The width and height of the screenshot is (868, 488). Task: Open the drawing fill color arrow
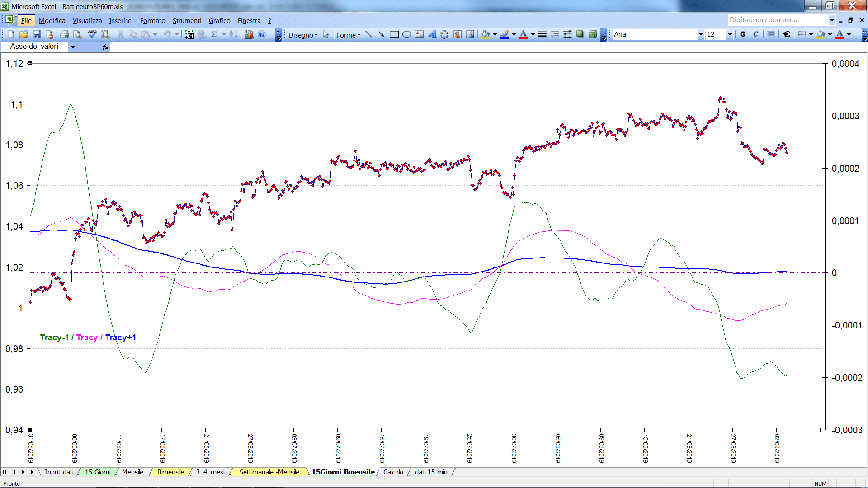tap(495, 34)
